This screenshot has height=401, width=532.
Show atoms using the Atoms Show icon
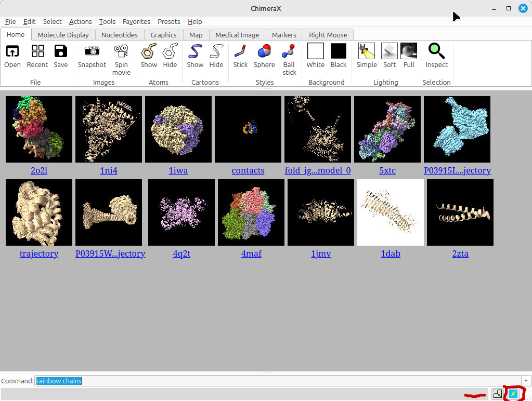149,51
